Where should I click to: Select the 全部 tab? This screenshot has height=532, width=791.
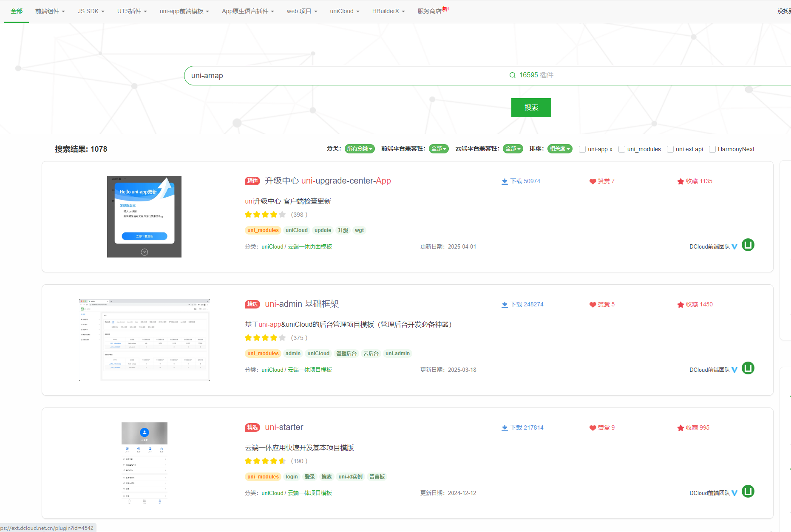[17, 11]
